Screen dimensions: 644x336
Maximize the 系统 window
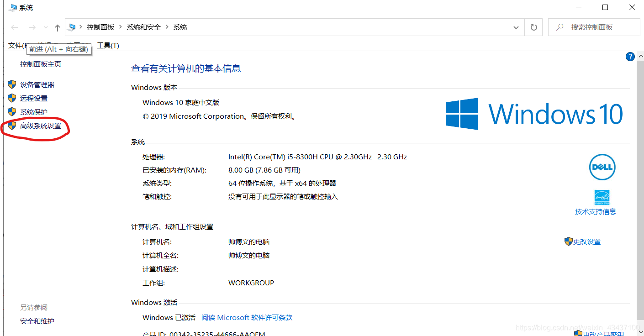click(605, 7)
